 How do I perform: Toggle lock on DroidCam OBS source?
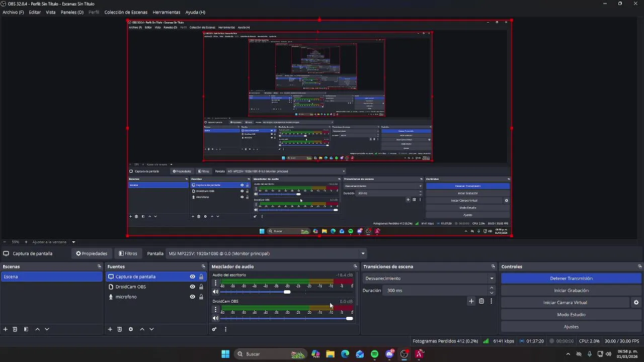[201, 287]
